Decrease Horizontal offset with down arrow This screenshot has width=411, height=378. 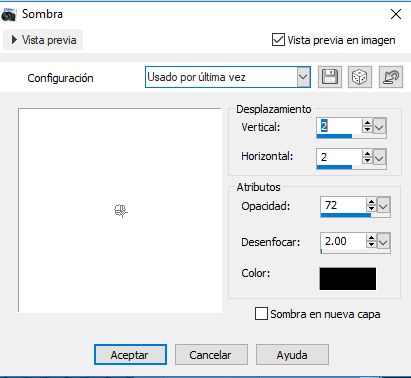click(x=367, y=160)
